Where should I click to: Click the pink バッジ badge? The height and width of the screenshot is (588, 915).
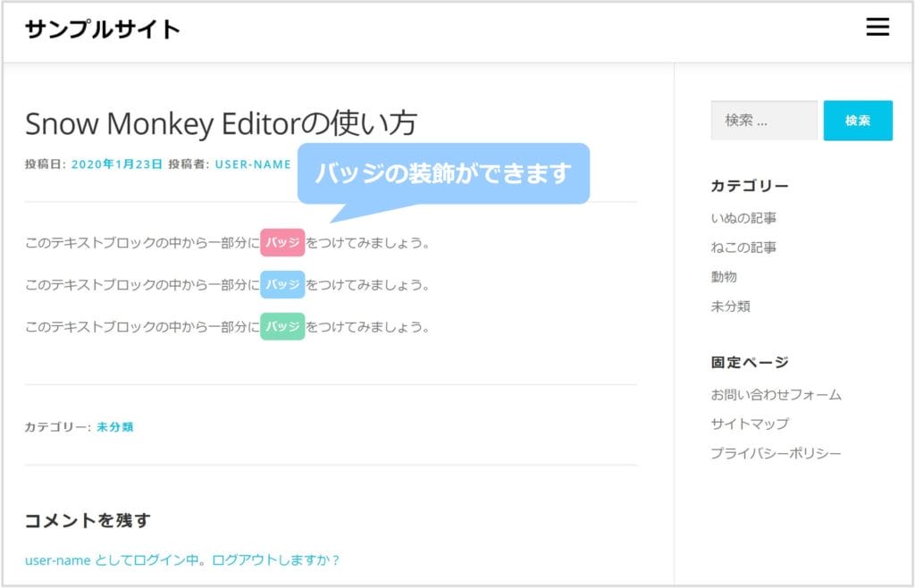click(282, 243)
